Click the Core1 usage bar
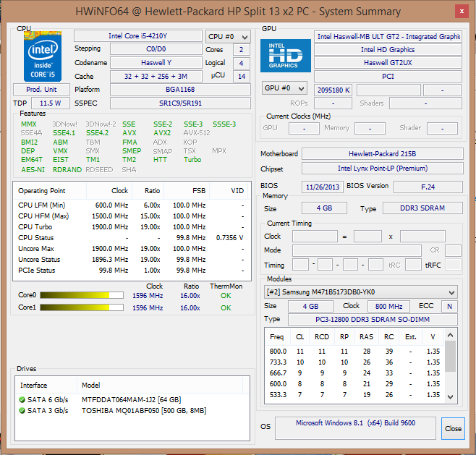The width and height of the screenshot is (476, 455). [x=82, y=307]
